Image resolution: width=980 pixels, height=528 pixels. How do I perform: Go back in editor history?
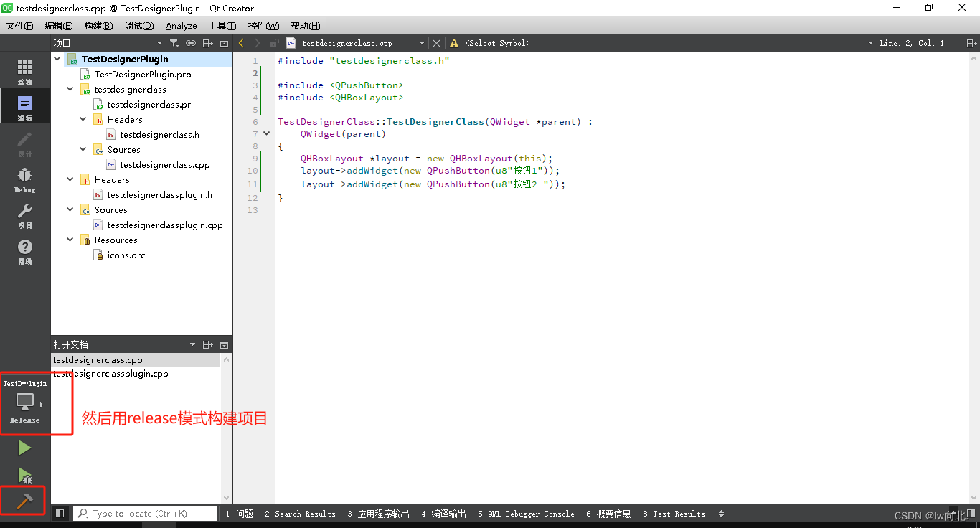click(x=242, y=43)
